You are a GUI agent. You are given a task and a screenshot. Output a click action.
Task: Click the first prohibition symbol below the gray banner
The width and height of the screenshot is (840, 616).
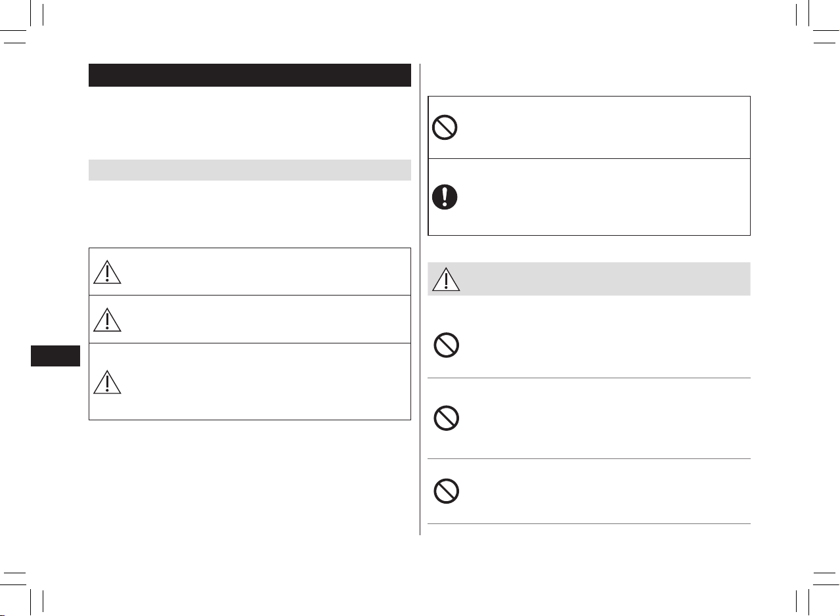click(x=446, y=345)
